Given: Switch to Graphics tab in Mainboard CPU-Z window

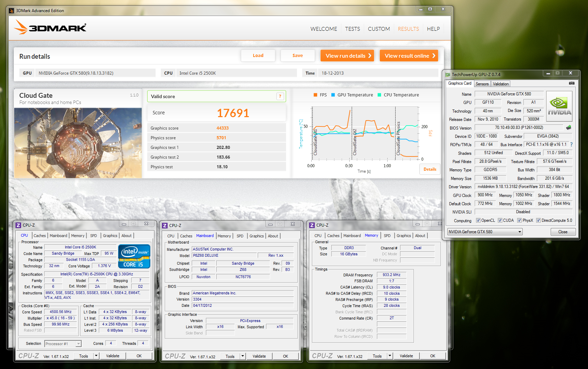Looking at the screenshot, I should (x=257, y=236).
